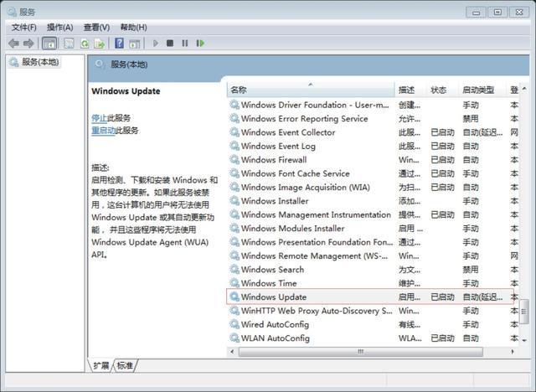Sort by the 名称 column header
The width and height of the screenshot is (536, 392).
coord(311,90)
